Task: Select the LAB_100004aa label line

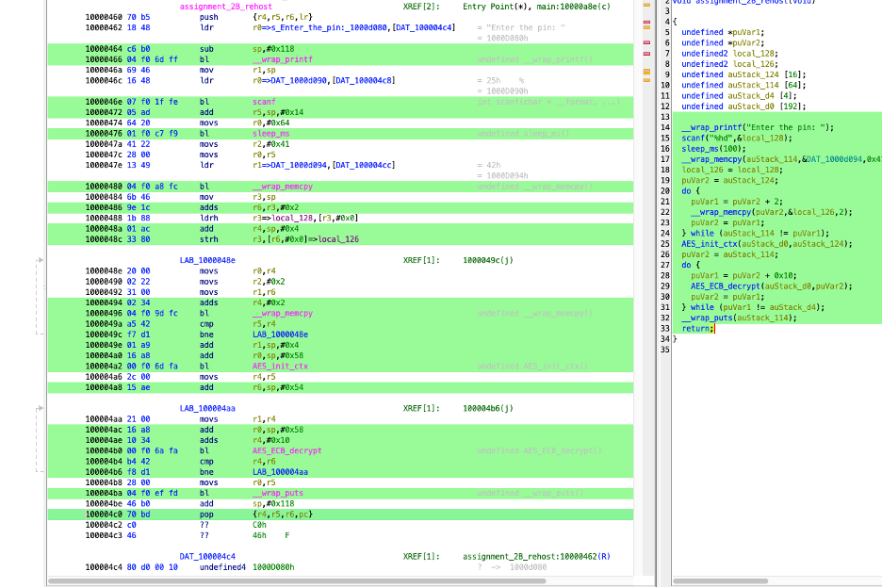Action: pos(207,409)
